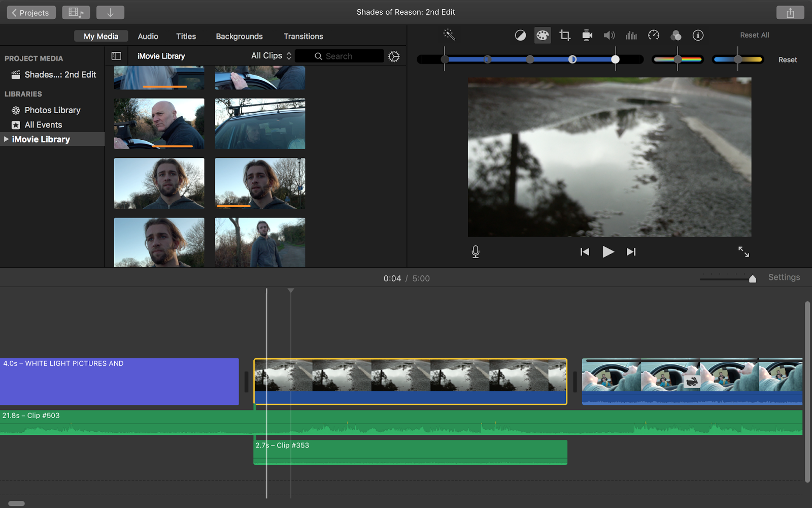Toggle the sidebar visibility in the media browser
812x508 pixels.
116,56
